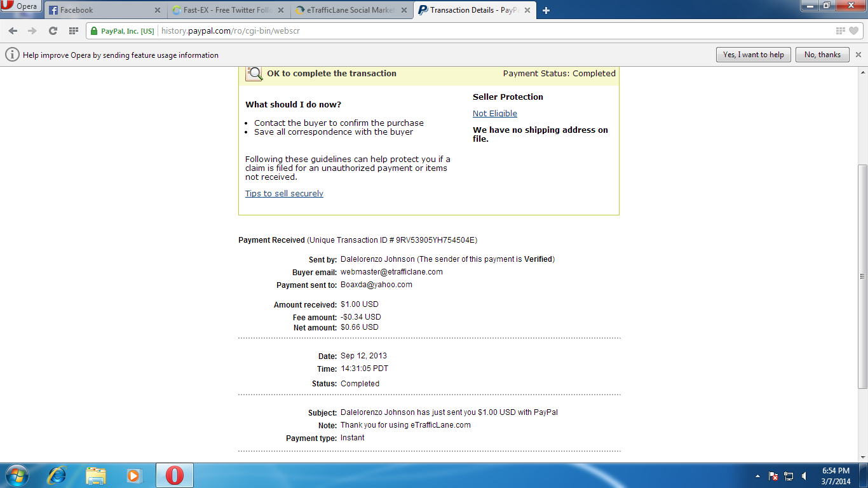Switch to the Fast-EX Twitter tab
This screenshot has width=868, height=488.
coord(228,10)
